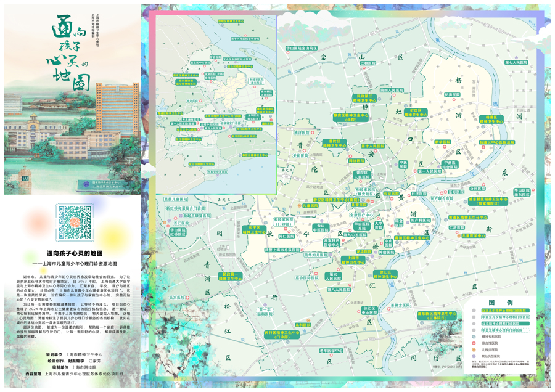Click the 华山医院宝山院区 label
555x392 pixels.
(301, 47)
